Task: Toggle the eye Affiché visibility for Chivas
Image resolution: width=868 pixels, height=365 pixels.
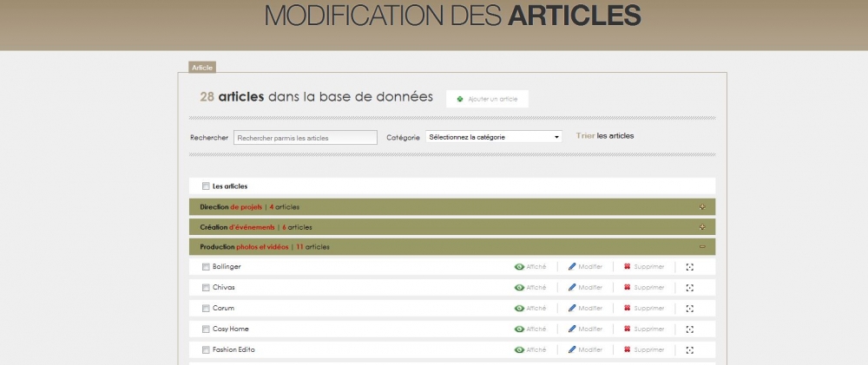Action: (519, 287)
